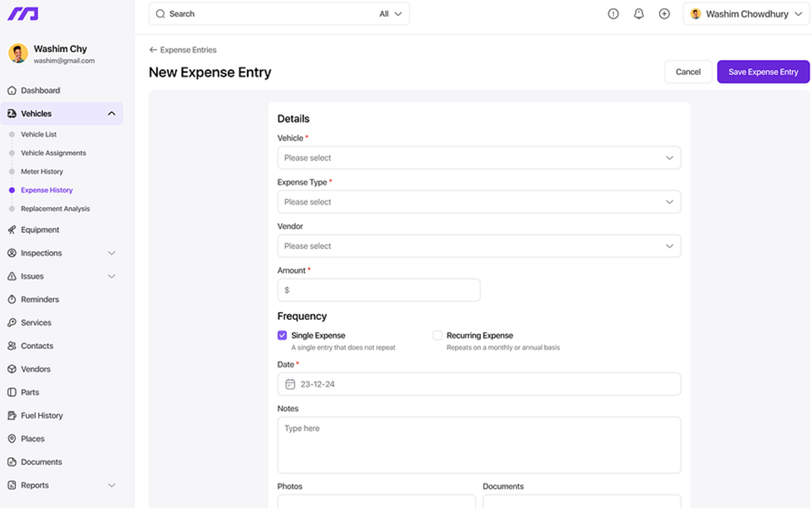Click the notification bell icon
Screen dimensions: 812x508
click(639, 13)
